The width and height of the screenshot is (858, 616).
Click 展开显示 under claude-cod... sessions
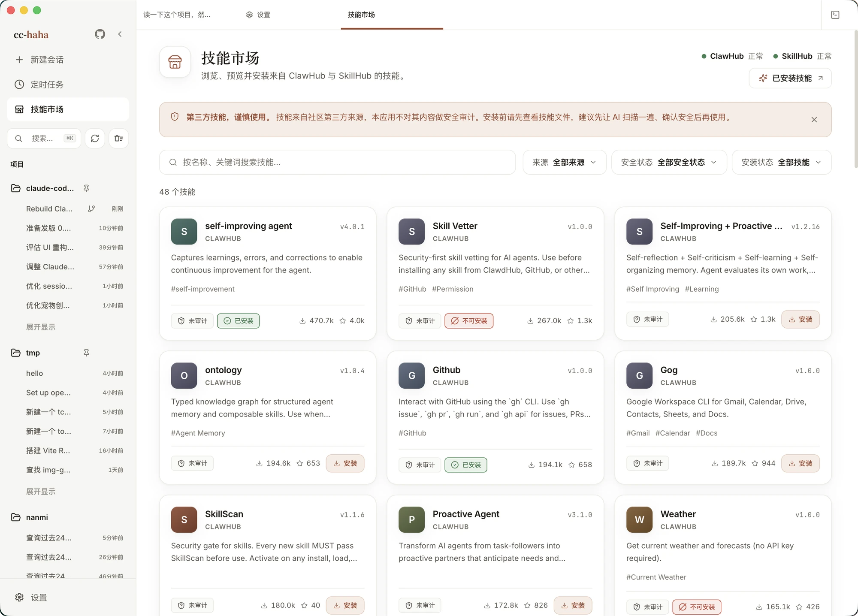pos(41,327)
